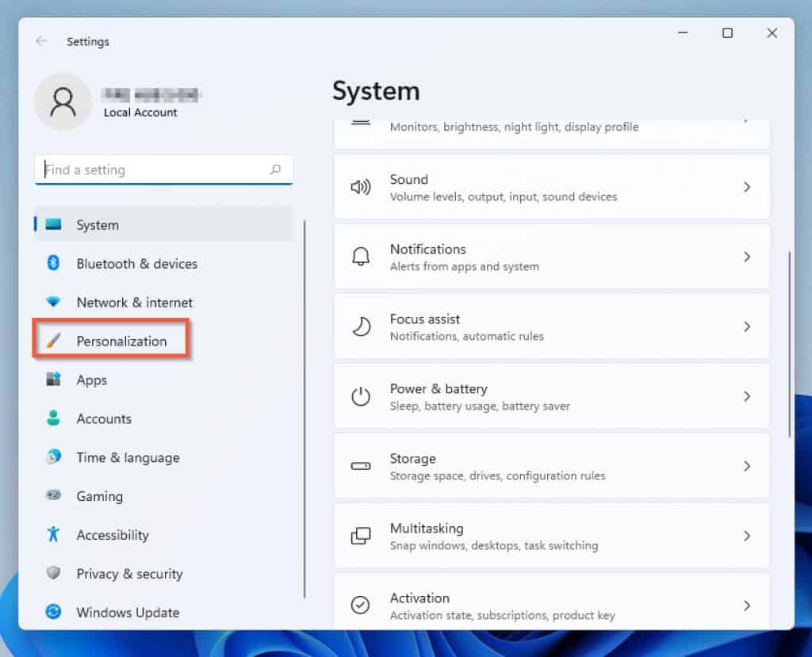Click the Focus assist moon icon

coord(361,327)
